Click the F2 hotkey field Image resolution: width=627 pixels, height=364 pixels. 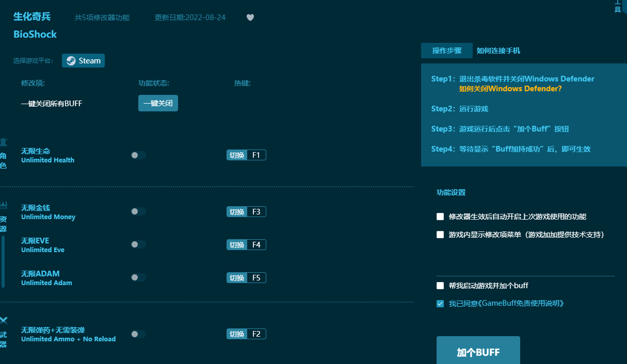point(256,334)
